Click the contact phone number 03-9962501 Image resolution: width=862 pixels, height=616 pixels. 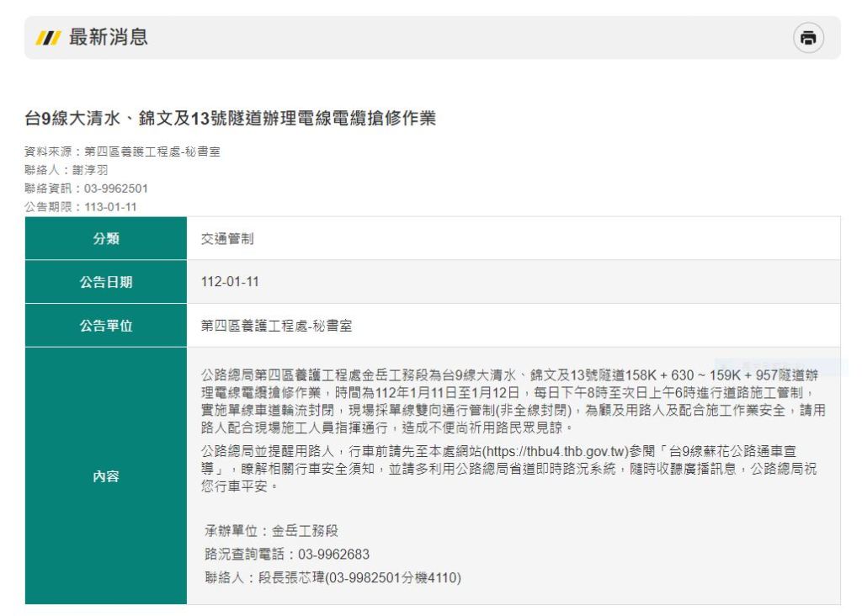(115, 189)
